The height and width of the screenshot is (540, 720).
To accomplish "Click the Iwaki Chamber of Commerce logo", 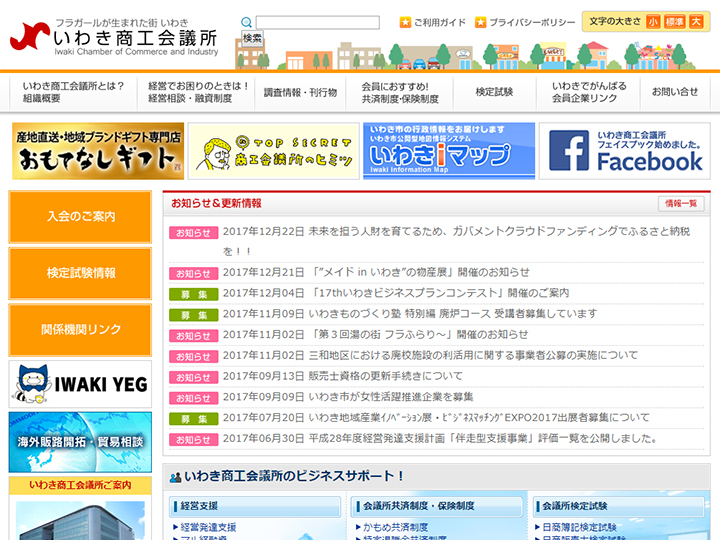I will point(114,37).
